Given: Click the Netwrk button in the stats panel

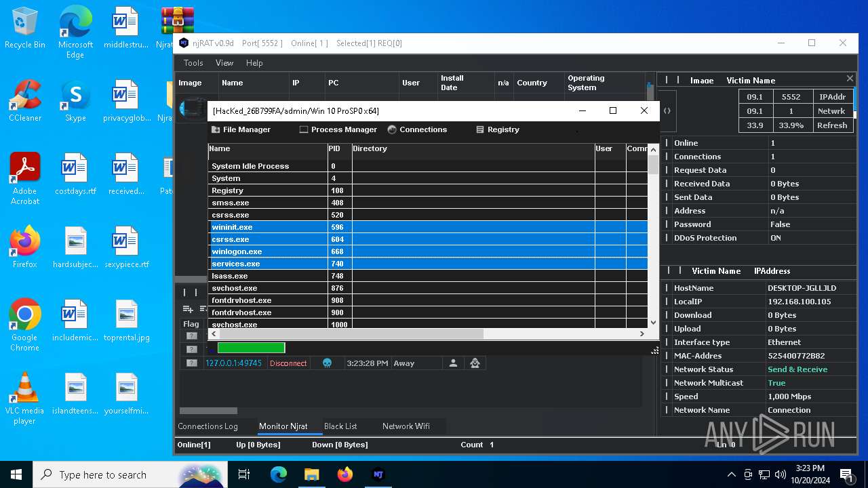Looking at the screenshot, I should (832, 111).
